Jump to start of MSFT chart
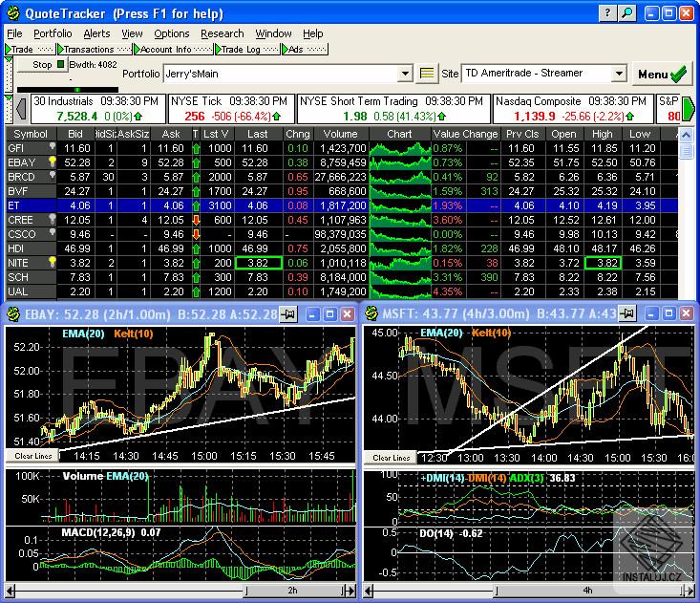The width and height of the screenshot is (700, 603). pos(369,591)
